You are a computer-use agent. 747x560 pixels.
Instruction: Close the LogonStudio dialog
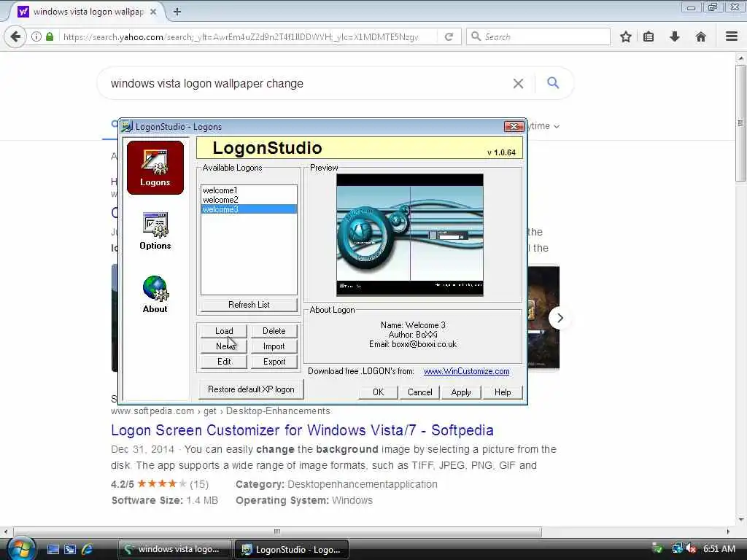(514, 126)
